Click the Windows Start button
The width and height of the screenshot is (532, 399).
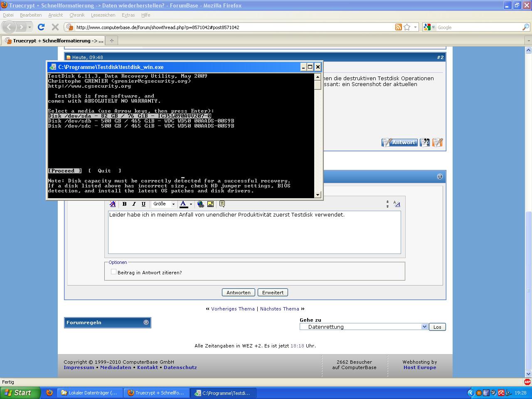tap(20, 393)
